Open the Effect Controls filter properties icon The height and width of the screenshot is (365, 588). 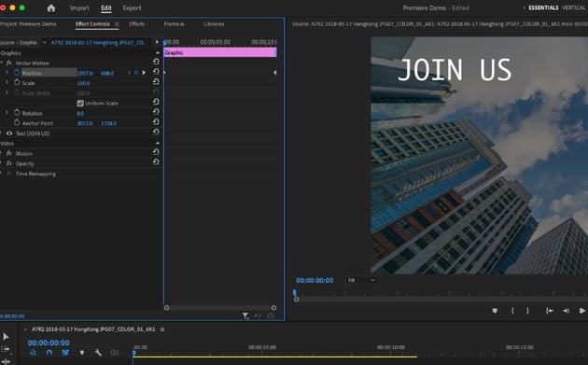tap(245, 316)
